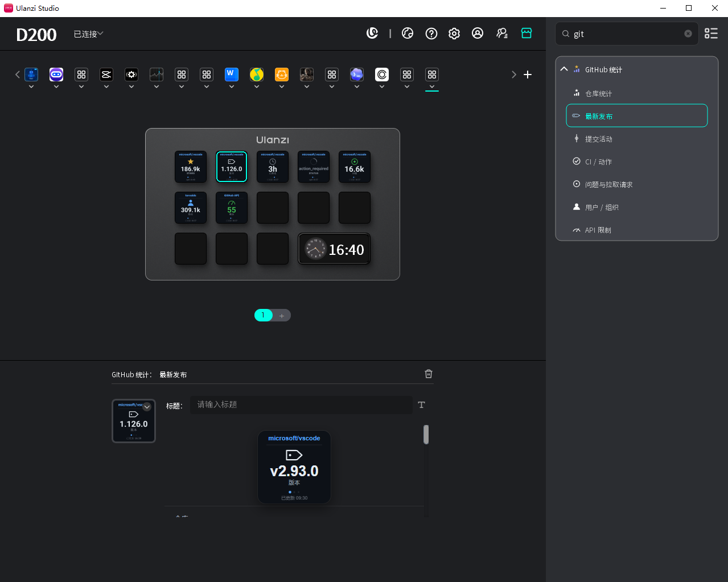Choose API 限制 action
Screen dimensions: 728x582
(x=637, y=230)
